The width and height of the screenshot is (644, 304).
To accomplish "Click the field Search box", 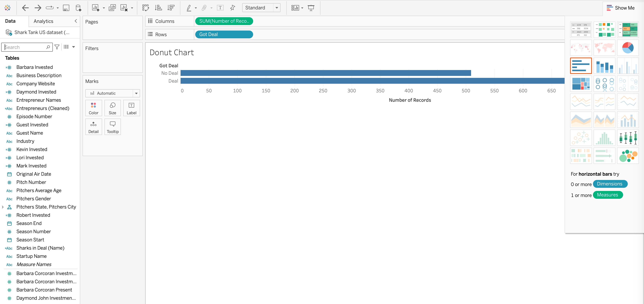I will 25,47.
